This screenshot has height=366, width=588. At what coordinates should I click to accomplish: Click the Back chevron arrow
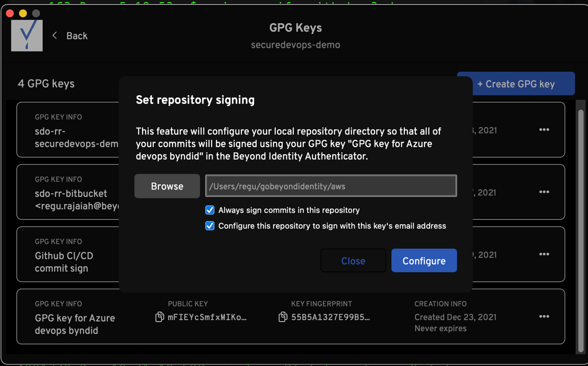(x=55, y=36)
